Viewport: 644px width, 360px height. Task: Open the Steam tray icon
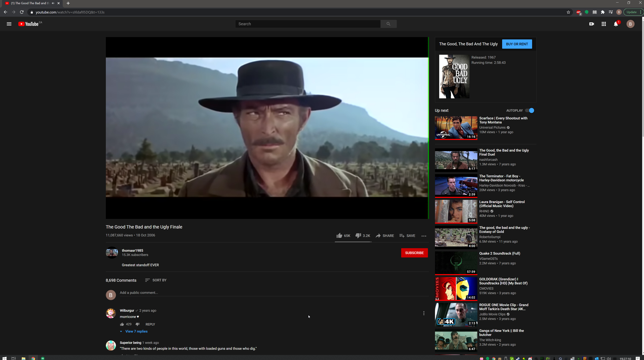518,358
